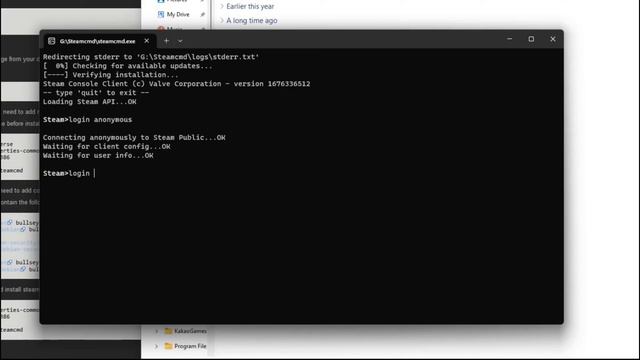Expand 'A long time ago' group in Explorer
640x360 pixels.
tap(222, 20)
